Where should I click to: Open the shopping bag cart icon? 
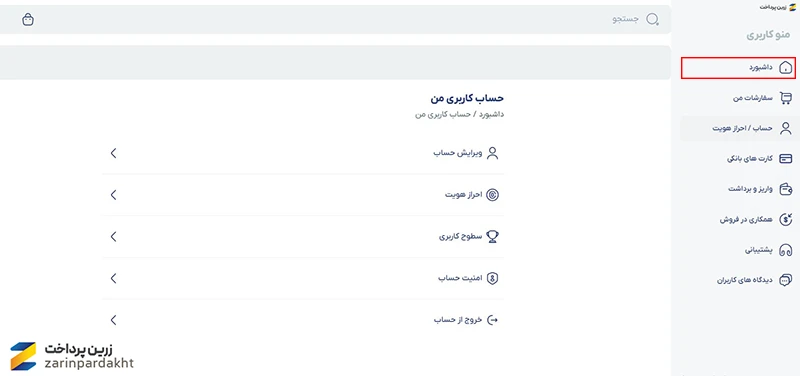(29, 20)
